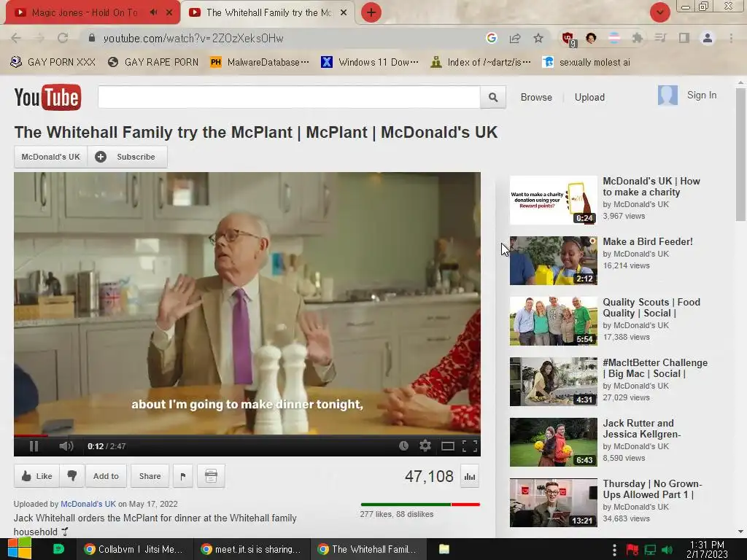Go forward in browser
The height and width of the screenshot is (560, 747).
click(39, 38)
